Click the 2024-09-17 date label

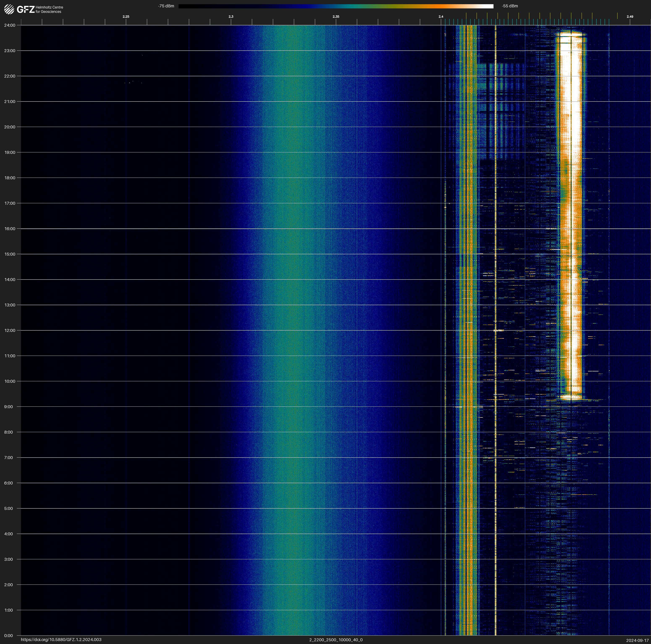click(x=637, y=640)
